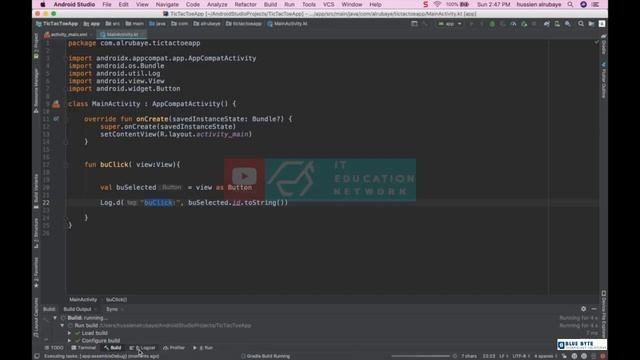Open the Logcat tool window tab
Viewport: 640px width, 360px height.
142,348
